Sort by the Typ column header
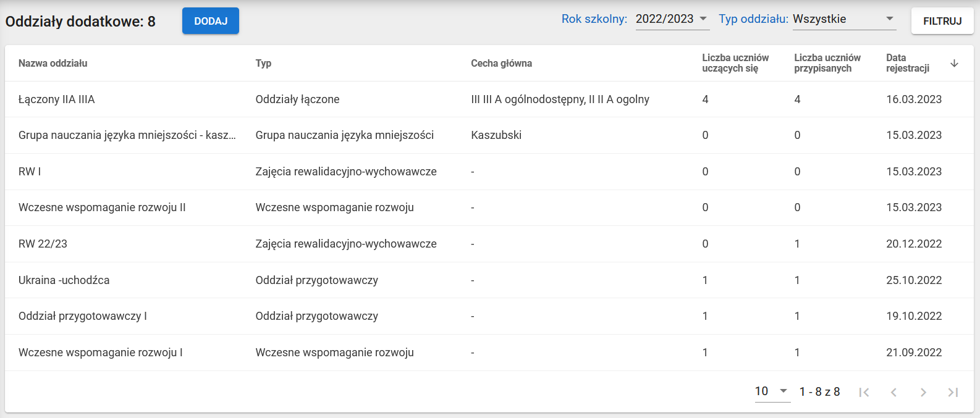Image resolution: width=980 pixels, height=418 pixels. pos(263,63)
